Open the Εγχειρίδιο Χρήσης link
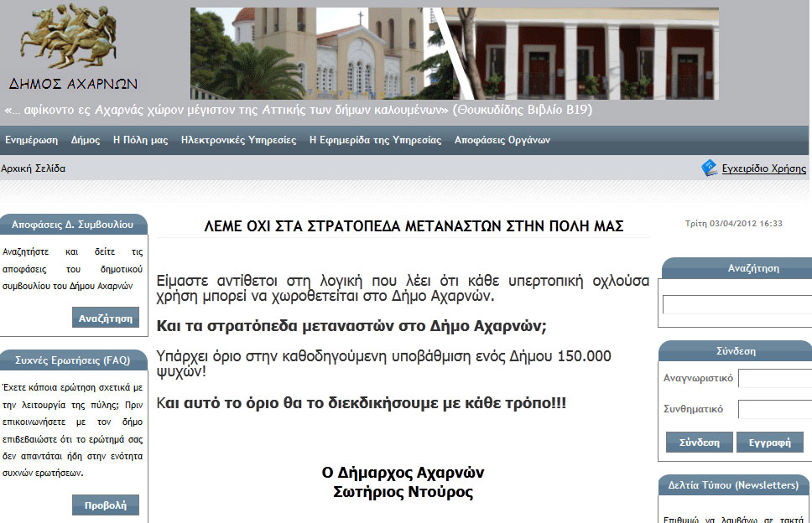Viewport: 812px width, 523px height. (763, 168)
